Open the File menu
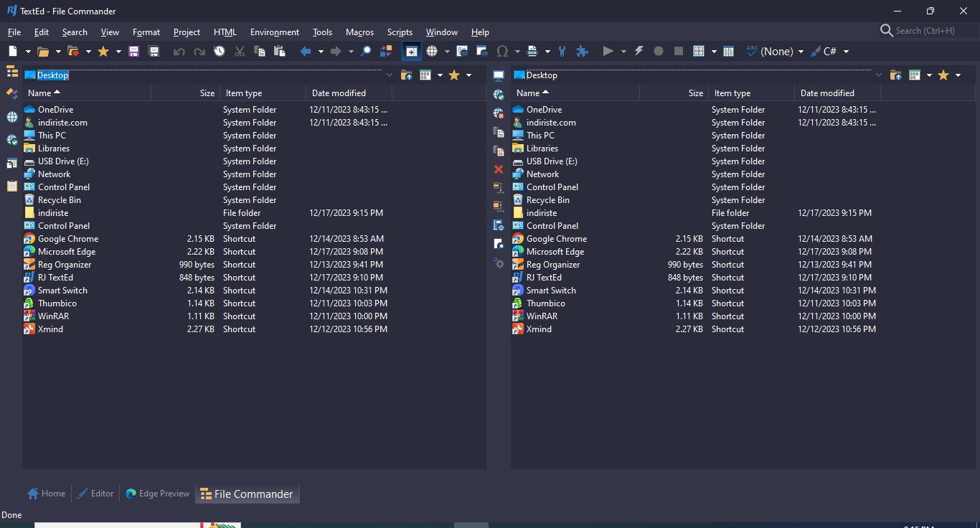 (14, 32)
